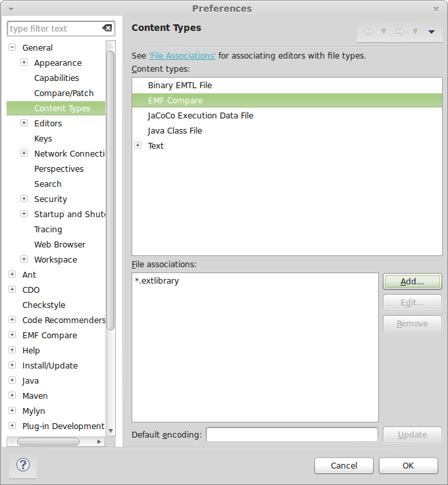Click the Add... button
The width and height of the screenshot is (448, 485).
pyautogui.click(x=412, y=281)
